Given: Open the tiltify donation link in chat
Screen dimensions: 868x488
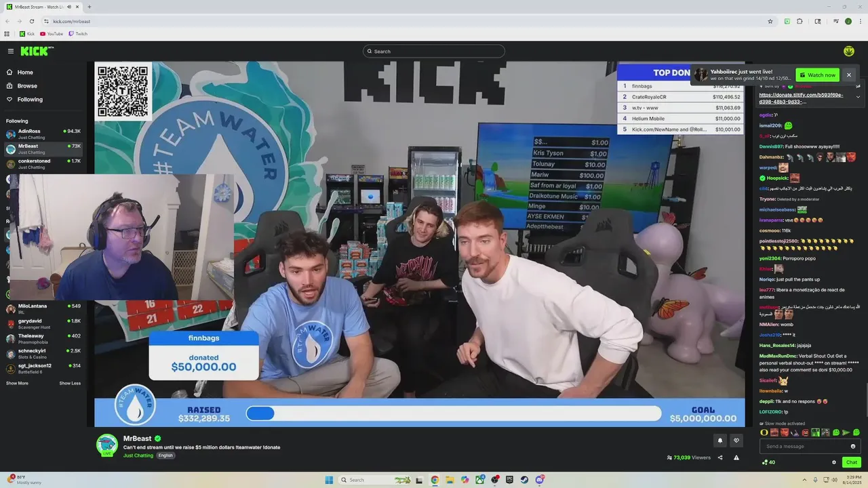Looking at the screenshot, I should click(x=801, y=98).
